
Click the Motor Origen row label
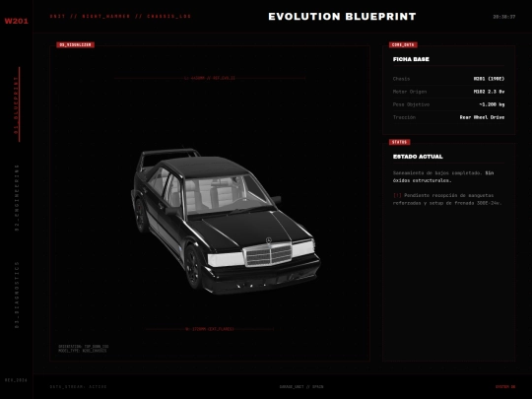[x=410, y=92]
